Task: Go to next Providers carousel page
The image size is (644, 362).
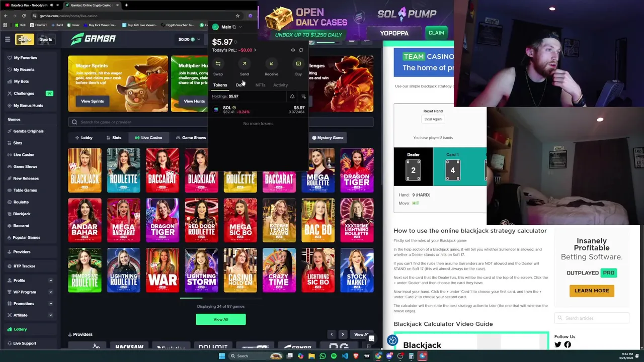Action: (343, 334)
